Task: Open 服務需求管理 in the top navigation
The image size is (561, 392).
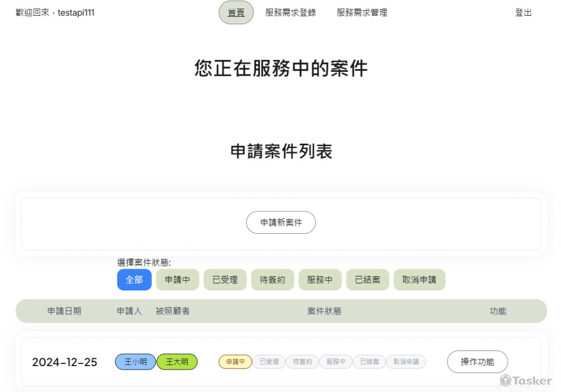Action: [362, 13]
